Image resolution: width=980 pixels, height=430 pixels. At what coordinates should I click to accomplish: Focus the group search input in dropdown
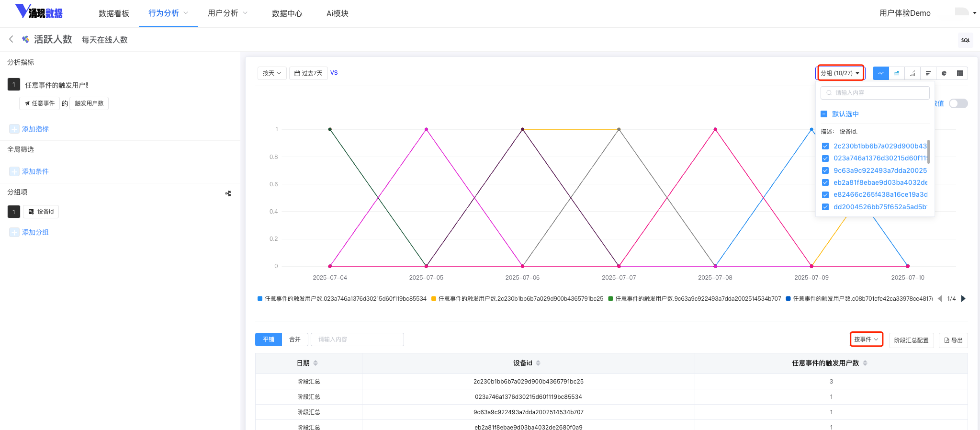[x=875, y=93]
